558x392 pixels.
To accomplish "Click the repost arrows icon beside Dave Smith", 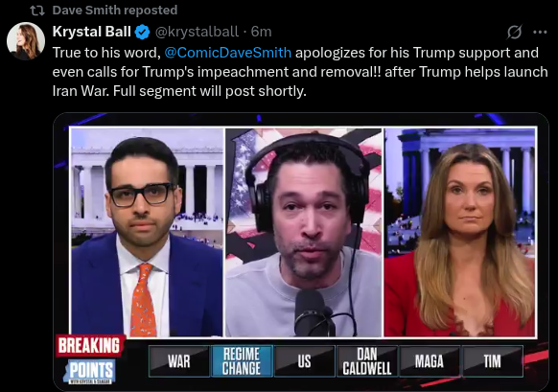I will tap(37, 11).
